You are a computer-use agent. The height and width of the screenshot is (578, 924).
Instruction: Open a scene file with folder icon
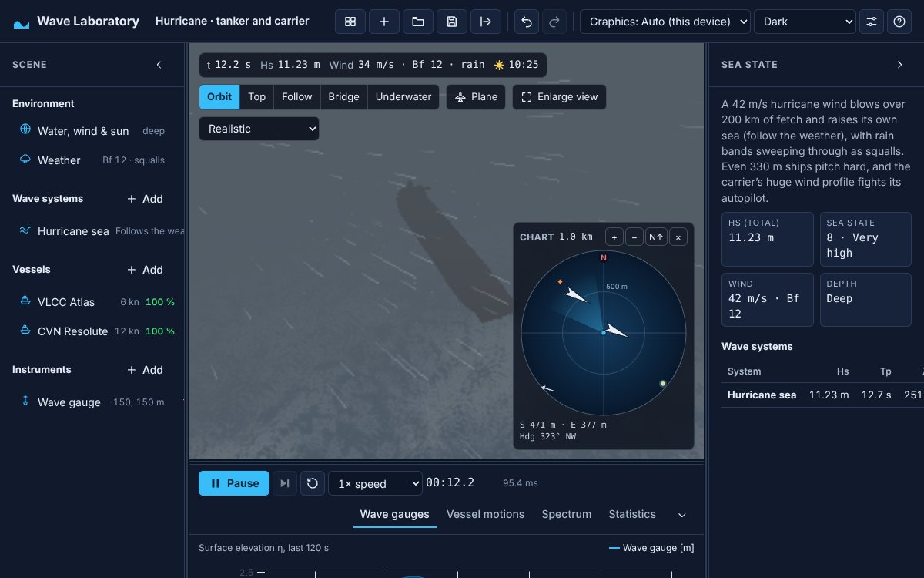(x=418, y=22)
